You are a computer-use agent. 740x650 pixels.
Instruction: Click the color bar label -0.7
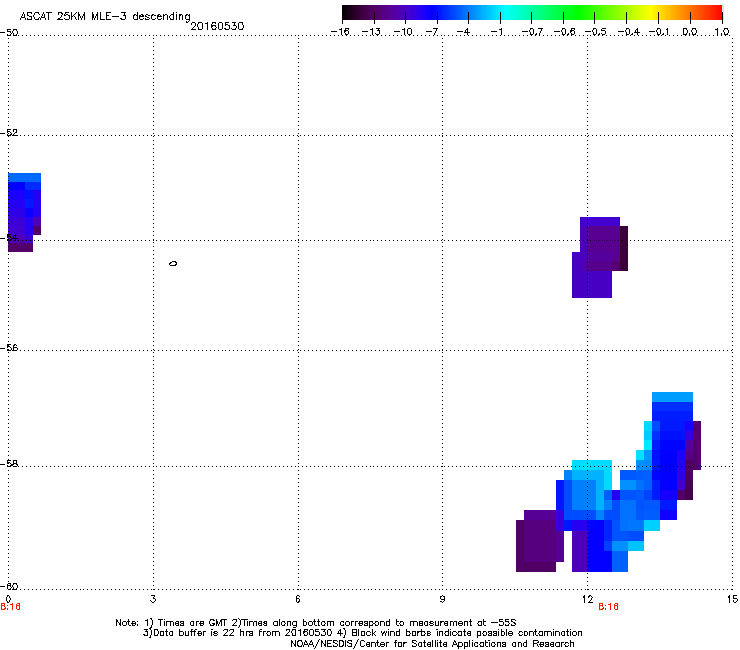pos(532,32)
